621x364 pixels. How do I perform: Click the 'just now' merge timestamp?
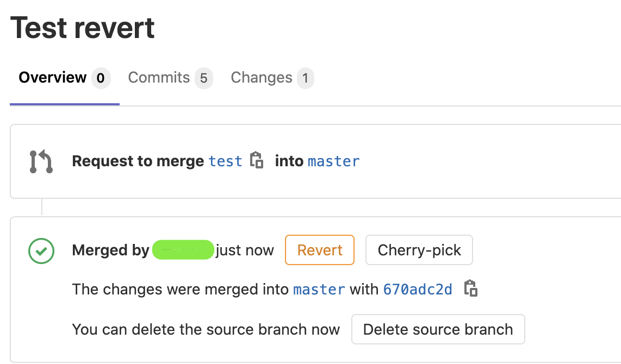coord(245,250)
